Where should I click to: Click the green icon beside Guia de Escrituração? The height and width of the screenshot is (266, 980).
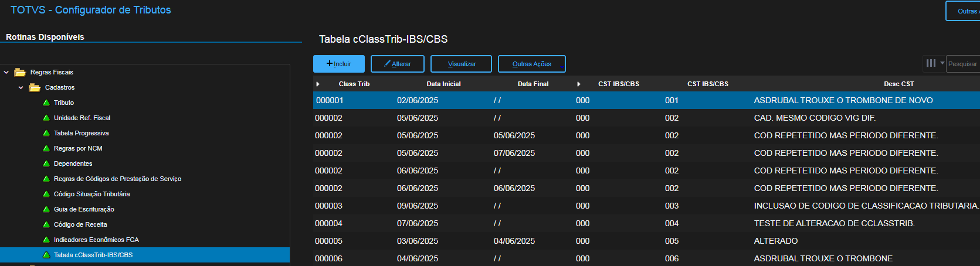[x=46, y=209]
